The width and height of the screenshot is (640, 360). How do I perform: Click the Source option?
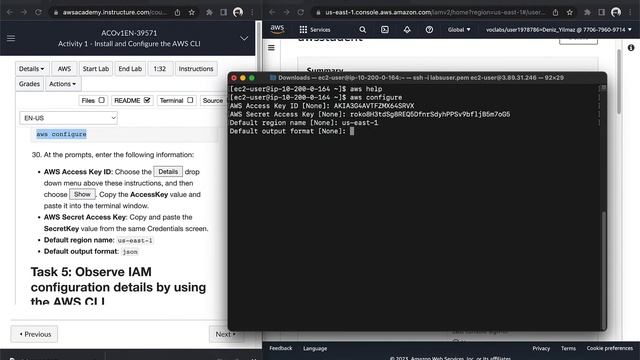pyautogui.click(x=213, y=100)
